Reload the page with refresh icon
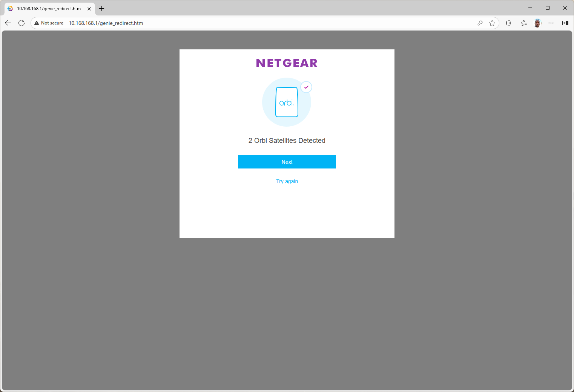Screen dimensions: 574x392 (21, 23)
